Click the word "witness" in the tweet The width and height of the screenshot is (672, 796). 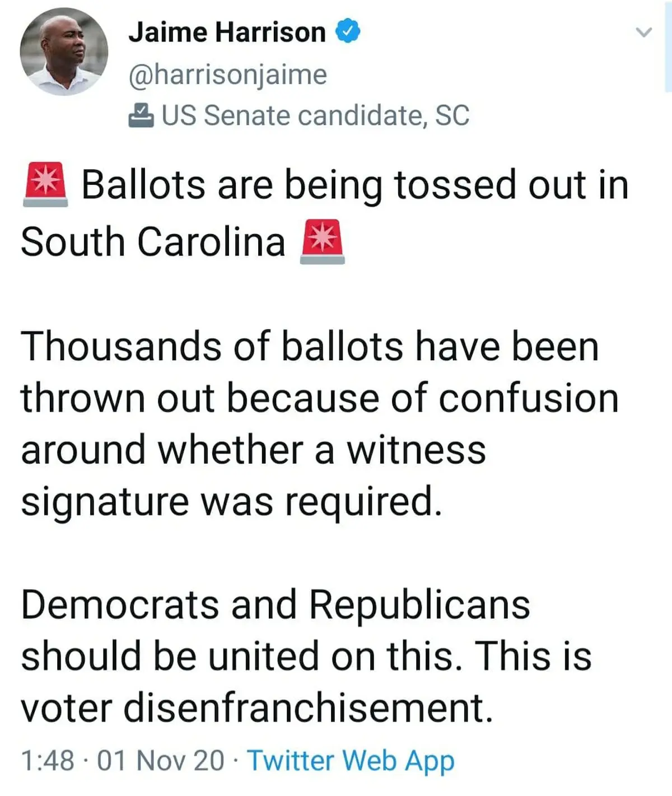(x=416, y=449)
